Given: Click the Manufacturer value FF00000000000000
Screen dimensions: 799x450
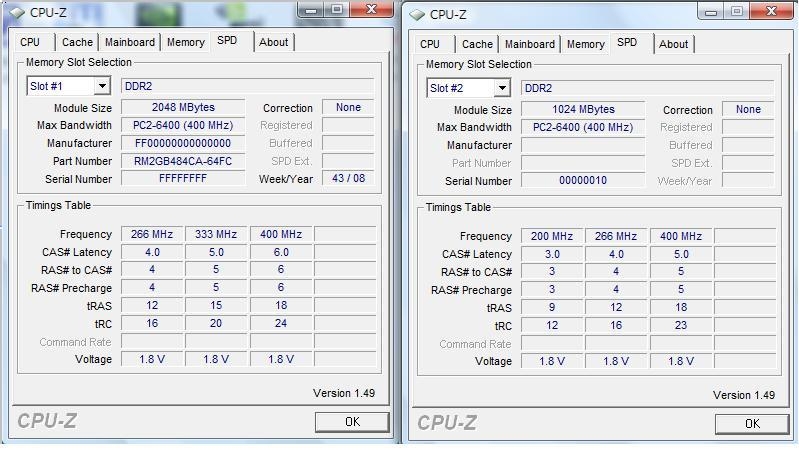Looking at the screenshot, I should pyautogui.click(x=183, y=143).
